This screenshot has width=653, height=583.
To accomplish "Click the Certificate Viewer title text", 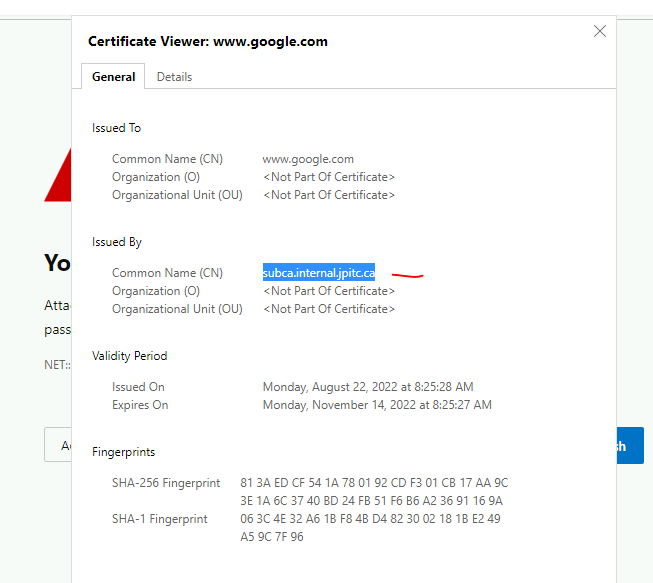I will [x=208, y=42].
